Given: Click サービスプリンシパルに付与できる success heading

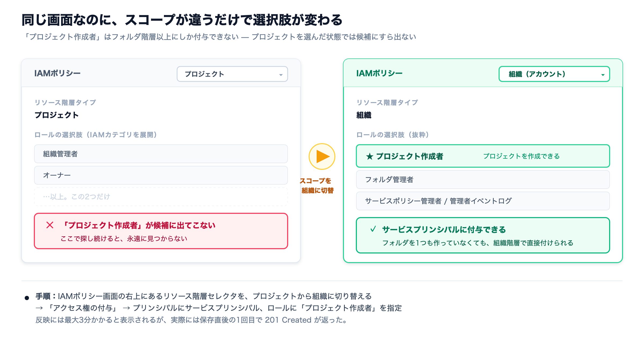Looking at the screenshot, I should click(444, 230).
